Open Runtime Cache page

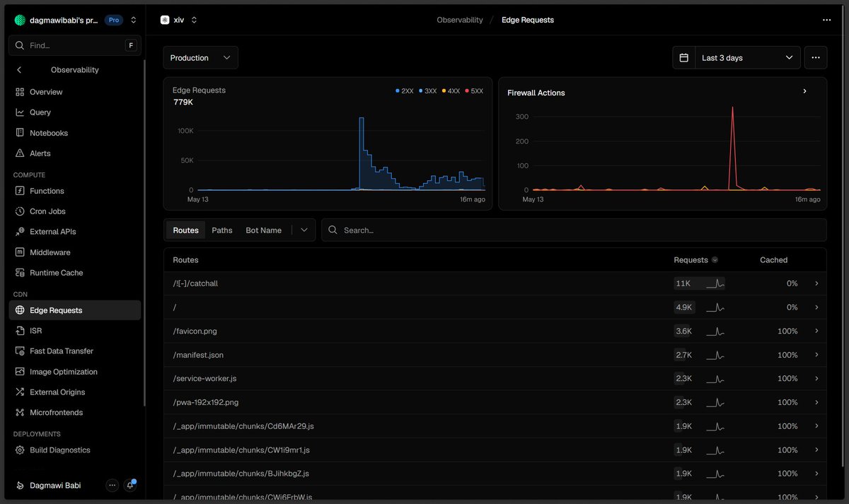coord(75,273)
